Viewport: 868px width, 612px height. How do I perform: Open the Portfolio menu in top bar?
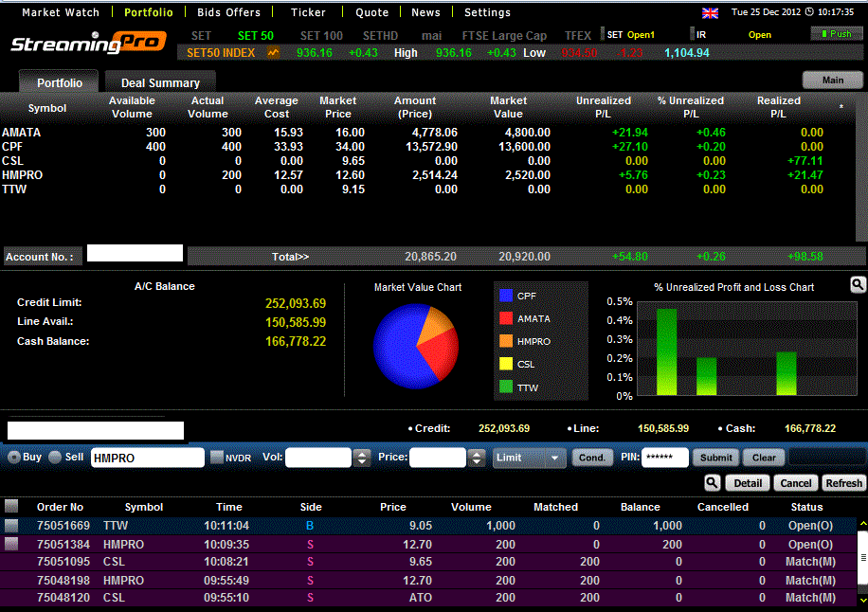click(x=149, y=12)
